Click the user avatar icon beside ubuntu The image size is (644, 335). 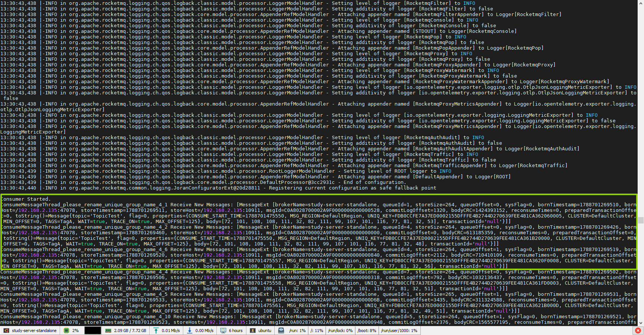[x=253, y=331]
